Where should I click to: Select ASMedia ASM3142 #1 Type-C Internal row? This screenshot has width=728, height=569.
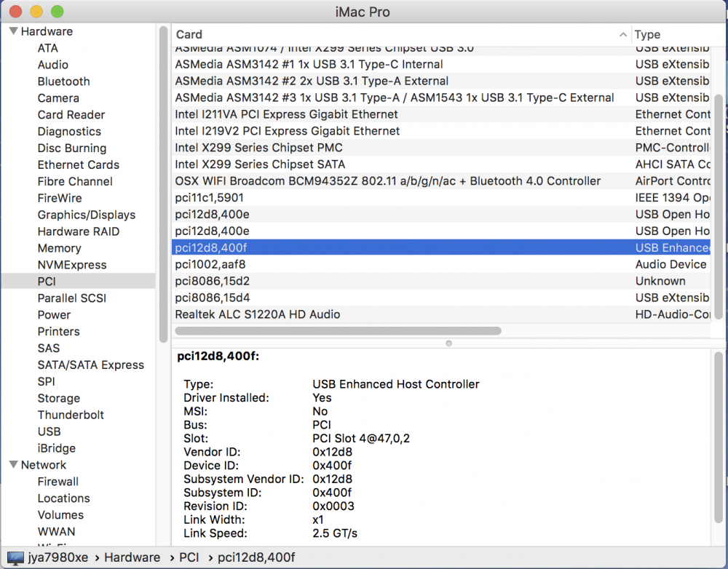[441, 65]
